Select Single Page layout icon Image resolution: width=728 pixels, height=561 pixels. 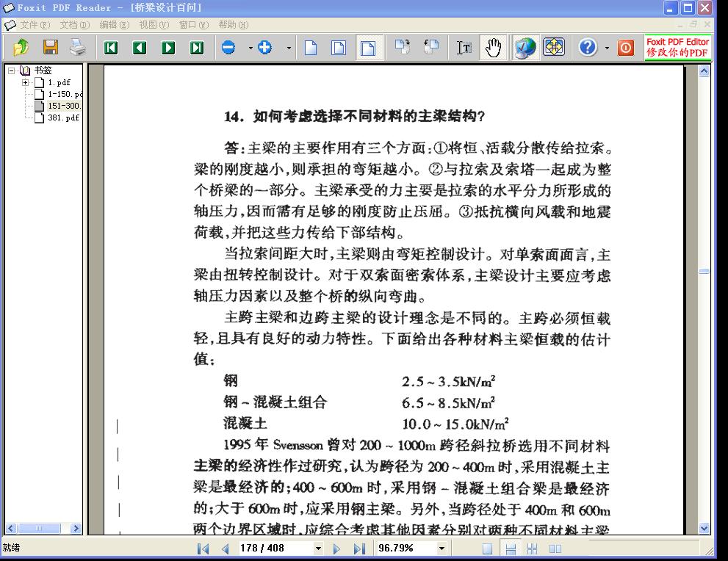pos(487,549)
